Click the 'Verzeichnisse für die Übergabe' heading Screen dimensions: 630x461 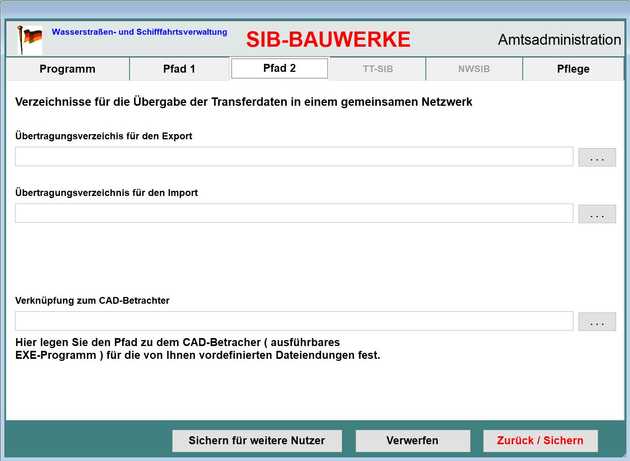click(243, 102)
